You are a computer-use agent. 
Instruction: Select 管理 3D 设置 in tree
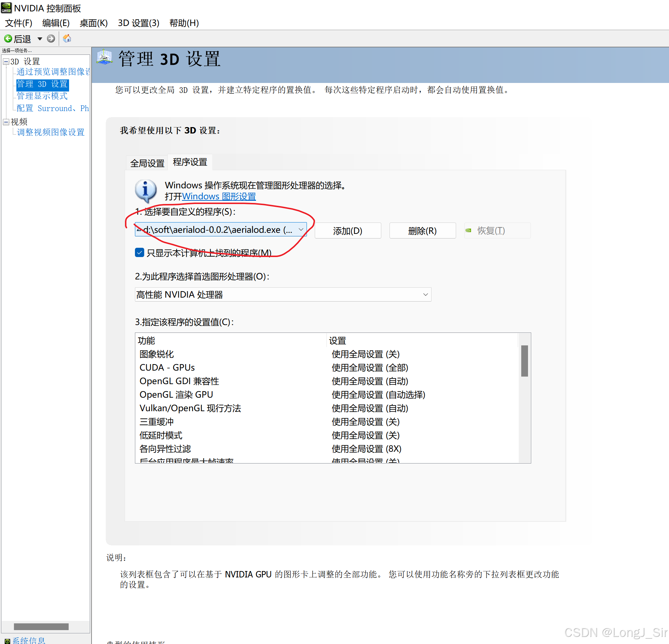pyautogui.click(x=42, y=84)
